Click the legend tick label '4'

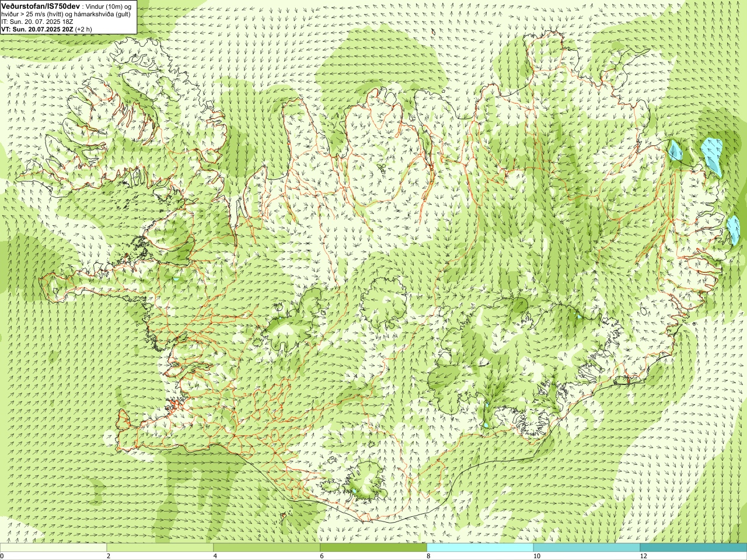click(215, 556)
